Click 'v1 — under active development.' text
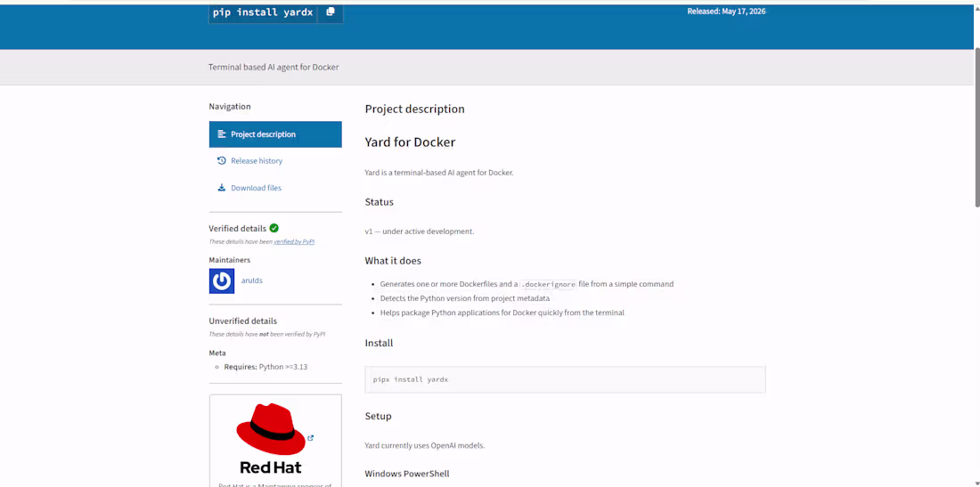The width and height of the screenshot is (980, 487). click(x=420, y=231)
